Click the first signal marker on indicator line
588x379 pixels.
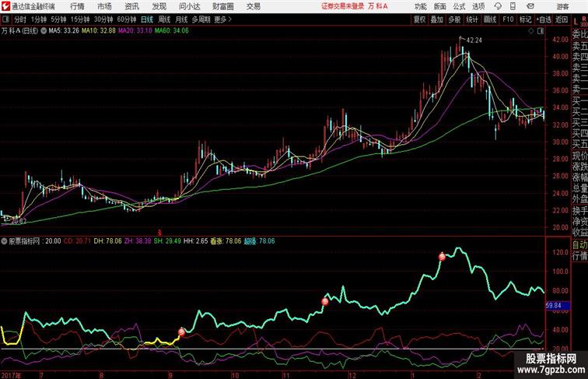click(181, 332)
